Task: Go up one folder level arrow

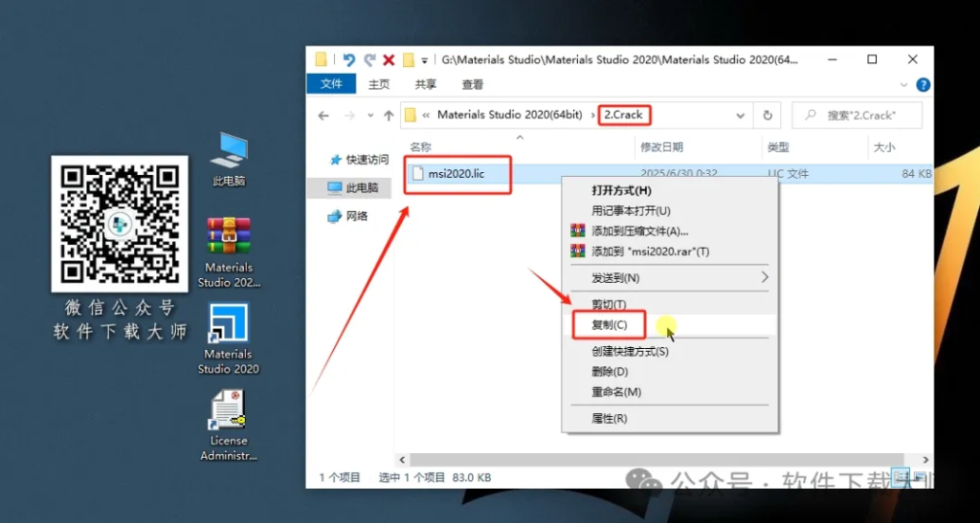Action: (389, 116)
